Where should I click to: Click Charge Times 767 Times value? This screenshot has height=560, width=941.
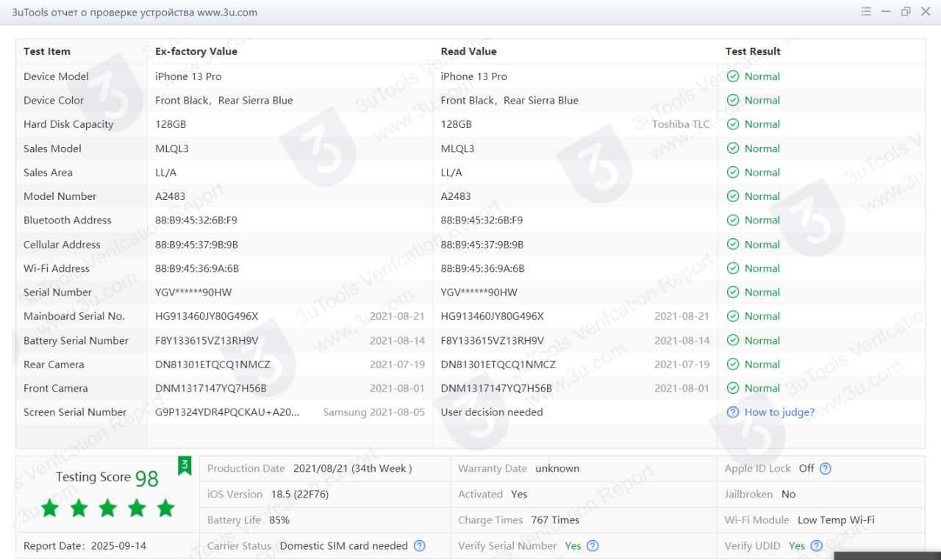pyautogui.click(x=555, y=520)
